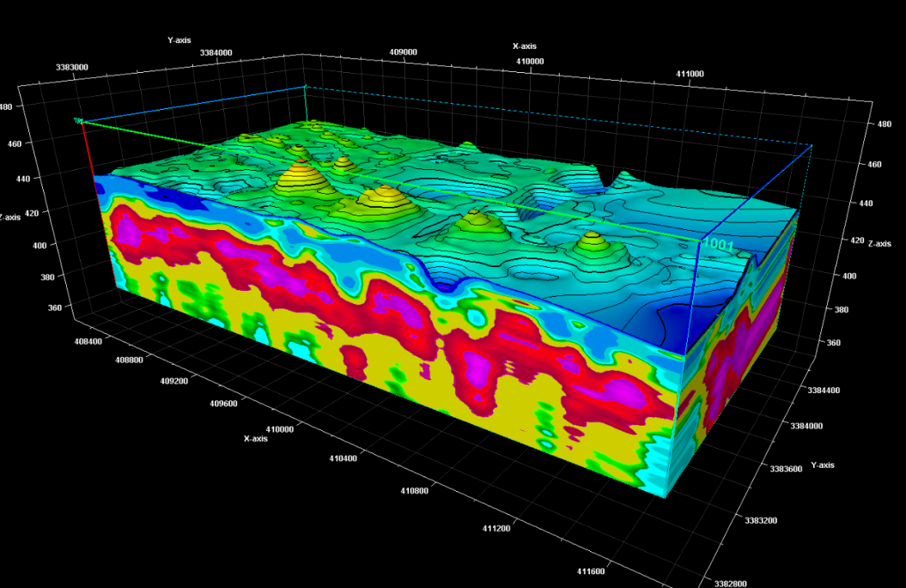Click the X-axis label near 409600
Viewport: 906px width, 588px height.
[255, 439]
